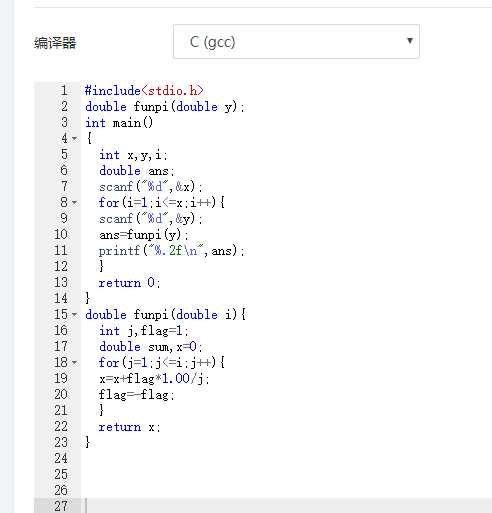Click line 'int j,flag=1;'
492x513 pixels.
[144, 331]
